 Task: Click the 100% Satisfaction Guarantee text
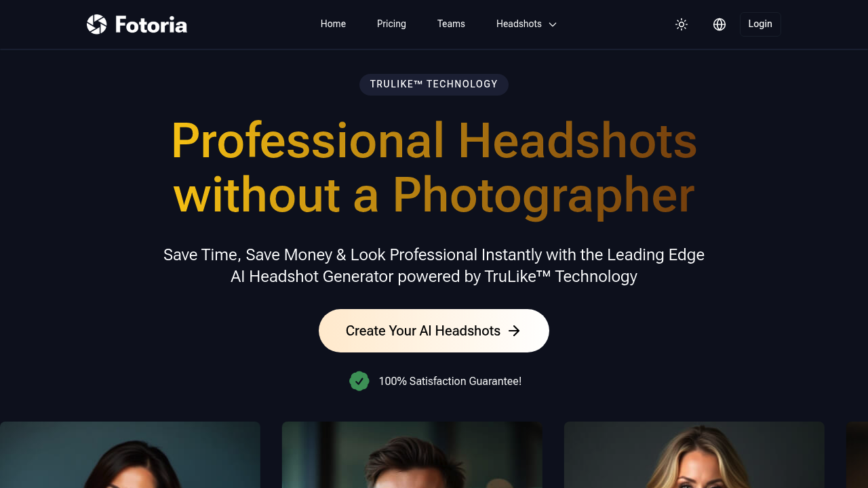pos(450,381)
